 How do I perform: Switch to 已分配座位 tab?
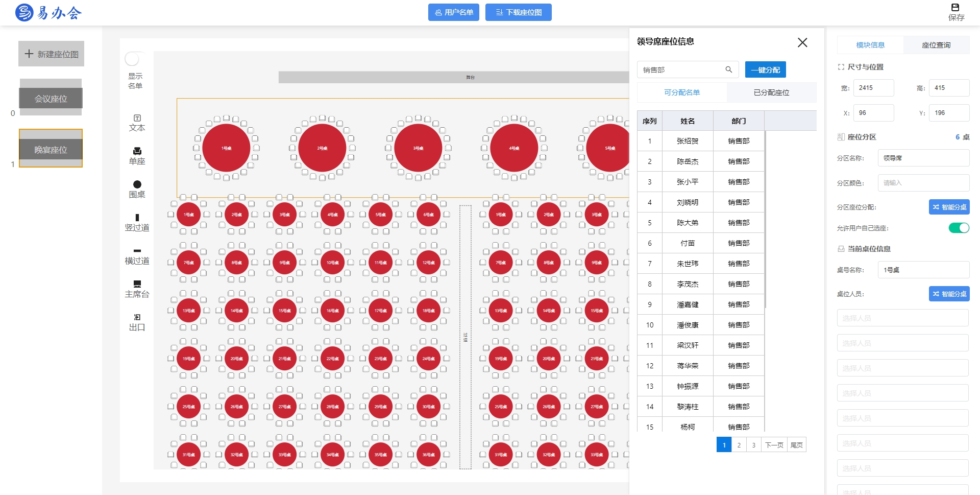[x=771, y=92]
